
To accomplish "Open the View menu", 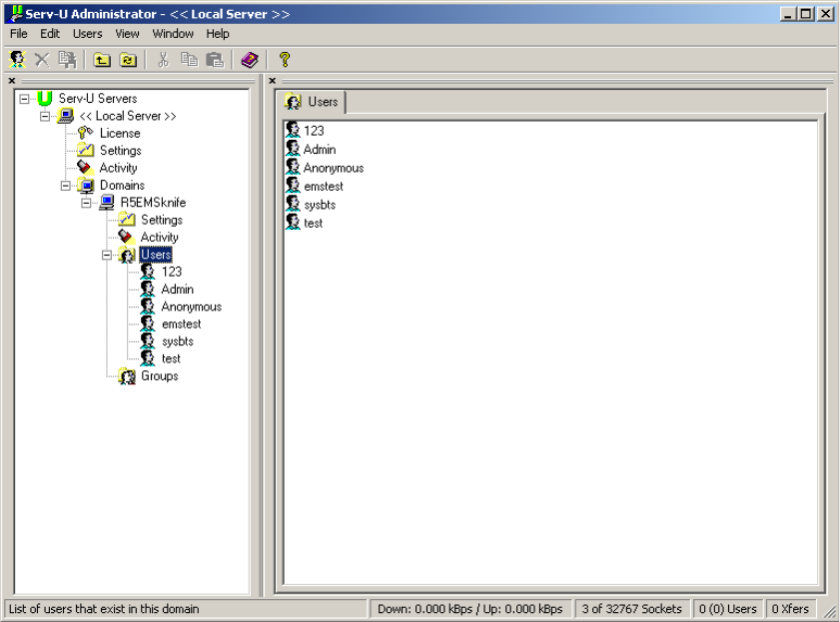I will point(127,34).
